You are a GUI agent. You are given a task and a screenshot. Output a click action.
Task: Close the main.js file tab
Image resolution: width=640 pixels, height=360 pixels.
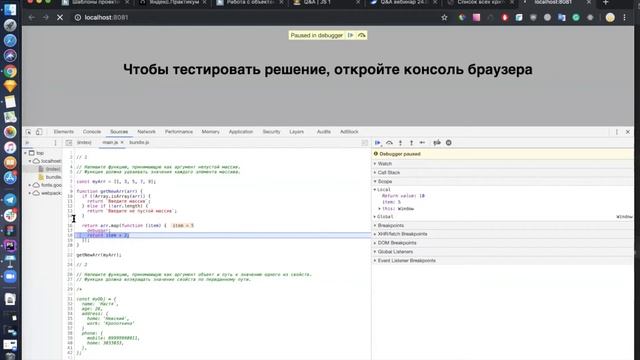122,142
